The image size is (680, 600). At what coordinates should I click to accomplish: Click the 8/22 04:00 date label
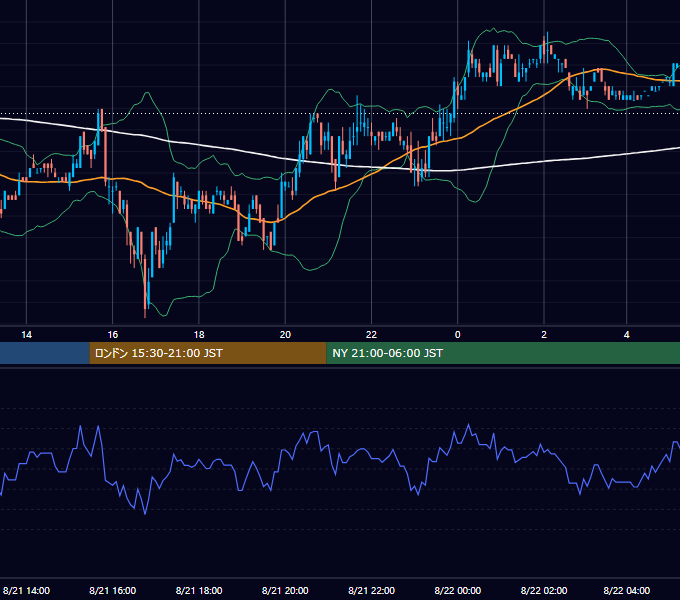[x=627, y=590]
